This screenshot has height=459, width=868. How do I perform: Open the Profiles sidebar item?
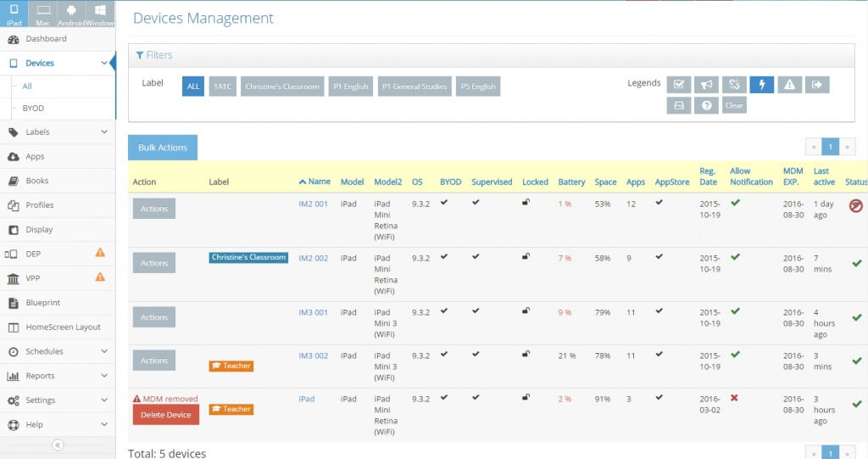[x=58, y=205]
